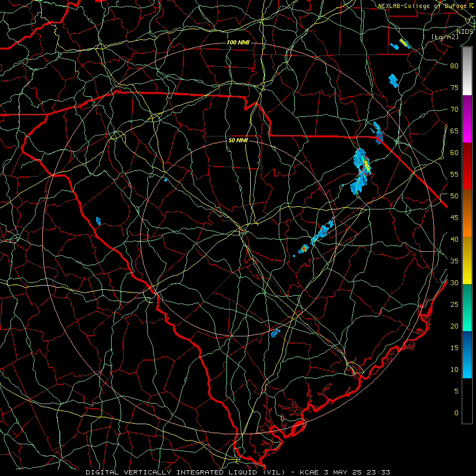Click the 25 value on the scale
Viewport: 476px width, 476px height.
click(454, 305)
